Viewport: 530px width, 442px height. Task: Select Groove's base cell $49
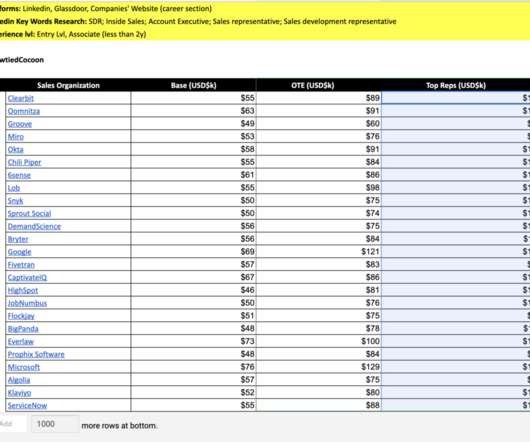coord(193,124)
